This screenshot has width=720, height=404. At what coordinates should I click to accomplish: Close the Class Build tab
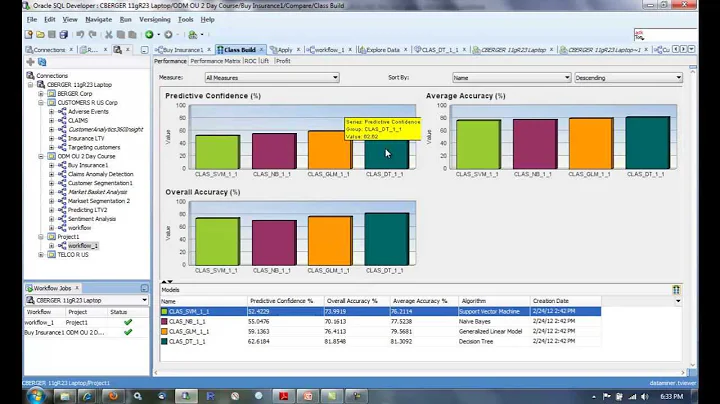[261, 50]
